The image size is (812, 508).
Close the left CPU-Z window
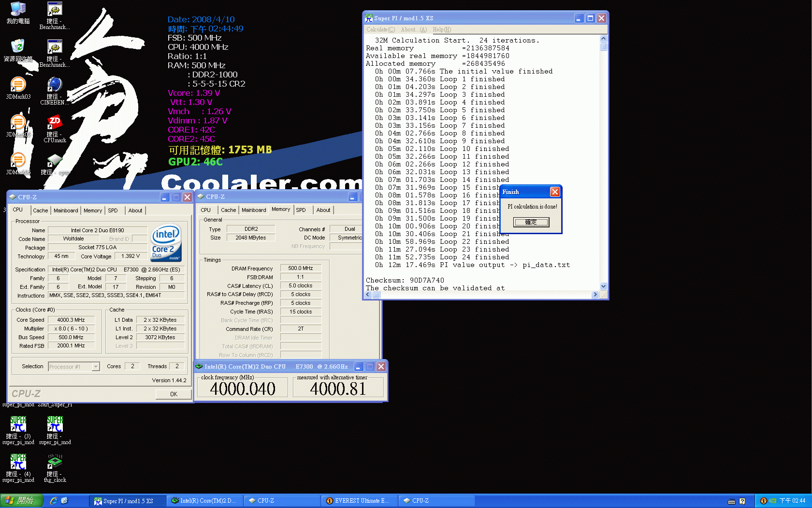pyautogui.click(x=187, y=197)
